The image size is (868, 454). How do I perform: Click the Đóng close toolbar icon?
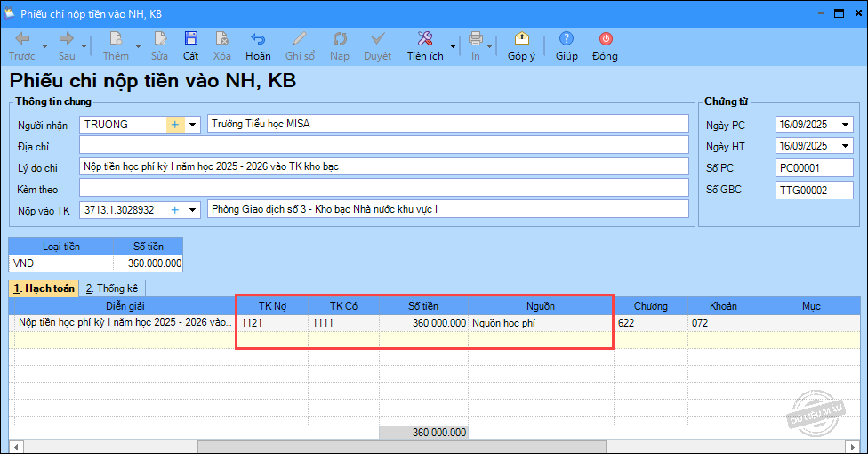605,39
